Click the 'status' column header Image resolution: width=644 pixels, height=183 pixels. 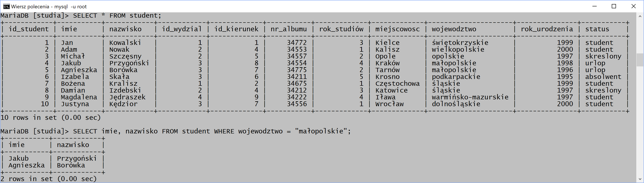point(597,29)
